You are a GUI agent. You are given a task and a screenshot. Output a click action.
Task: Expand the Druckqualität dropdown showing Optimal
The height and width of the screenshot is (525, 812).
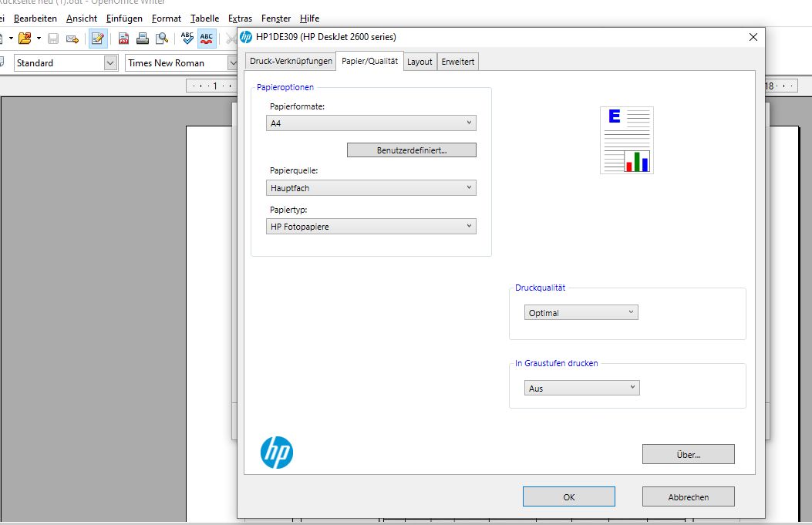click(581, 313)
